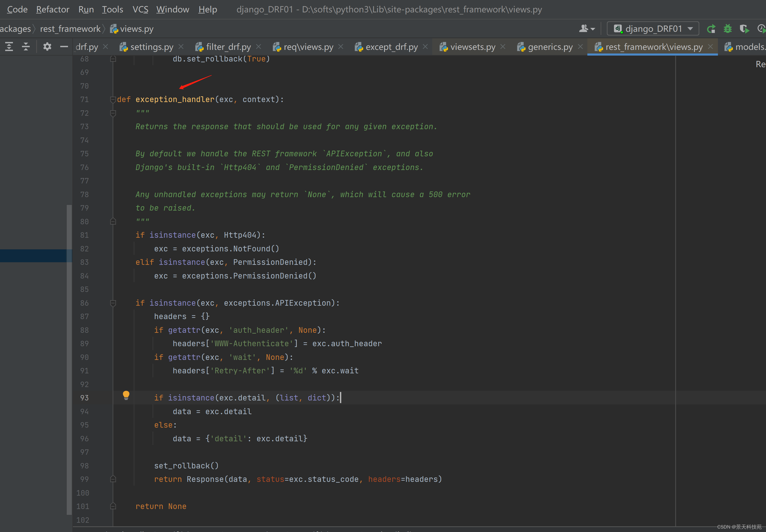Screen dimensions: 766x532
Task: Click Python file icon on settings.py tab
Action: click(124, 47)
